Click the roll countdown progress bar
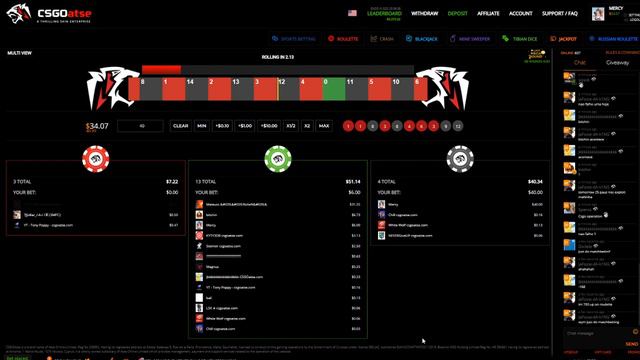The image size is (640, 360). [278, 70]
